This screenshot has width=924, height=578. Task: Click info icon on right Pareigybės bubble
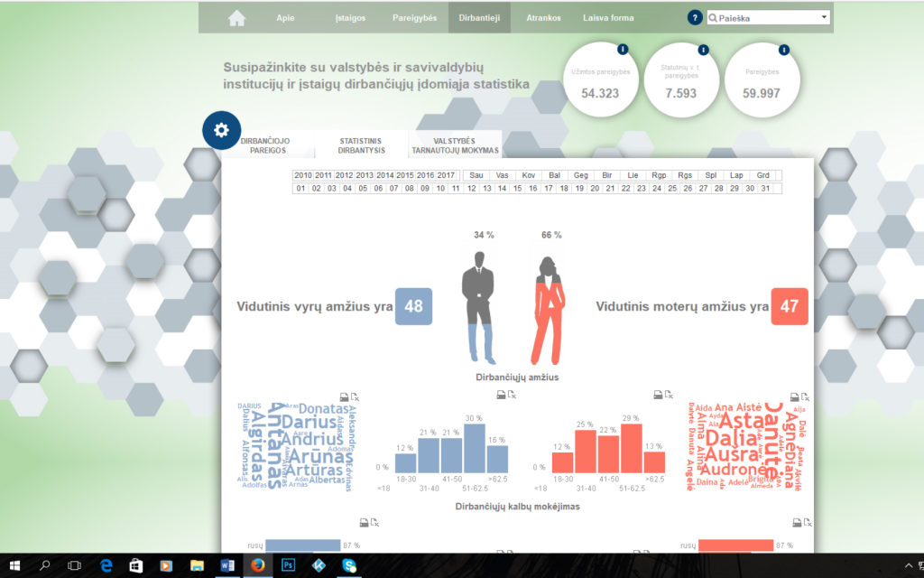point(783,50)
